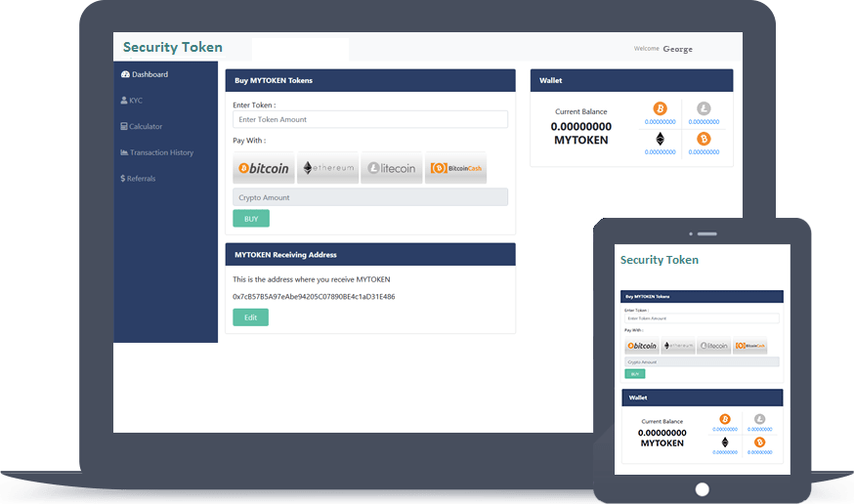The width and height of the screenshot is (854, 504).
Task: Open Calculator in the laptop sidebar
Action: (141, 126)
